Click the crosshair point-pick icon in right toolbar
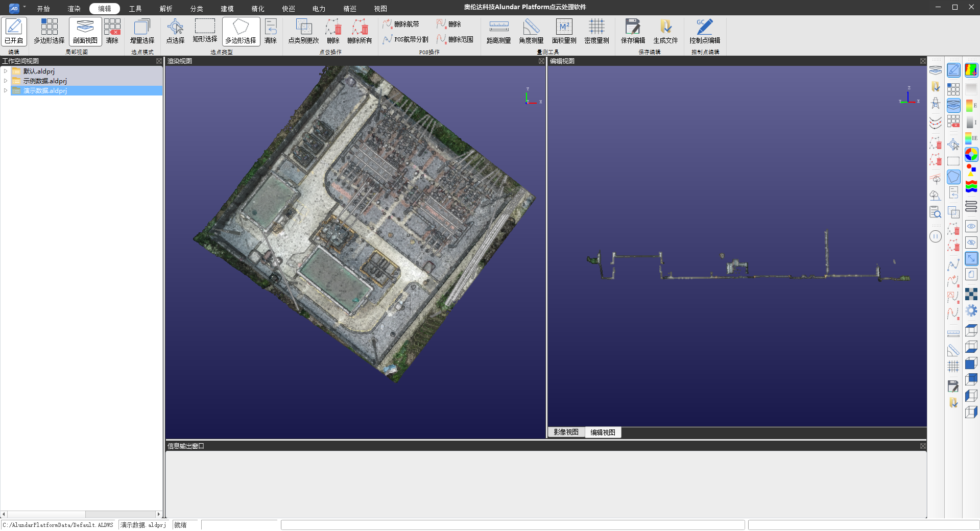This screenshot has width=980, height=531. click(953, 145)
